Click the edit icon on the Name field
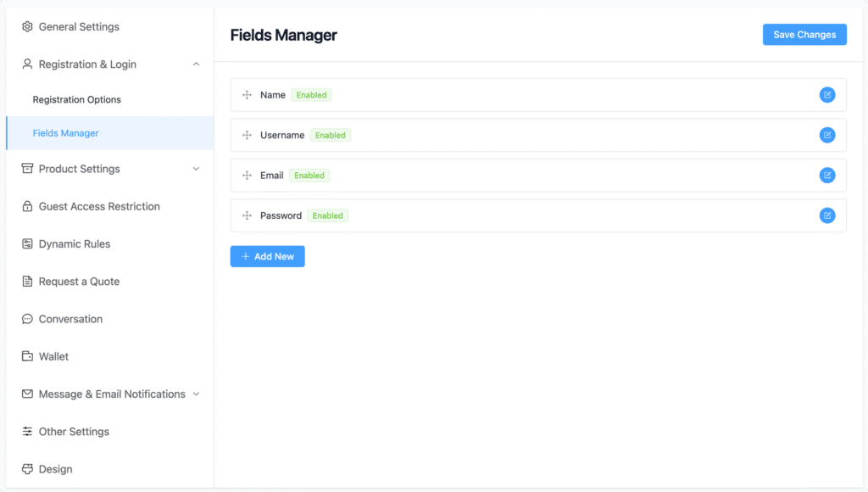 (x=827, y=94)
